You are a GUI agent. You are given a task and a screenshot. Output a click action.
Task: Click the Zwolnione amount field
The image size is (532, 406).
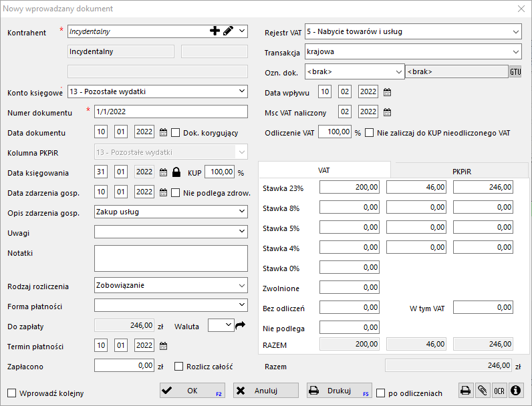click(x=349, y=287)
